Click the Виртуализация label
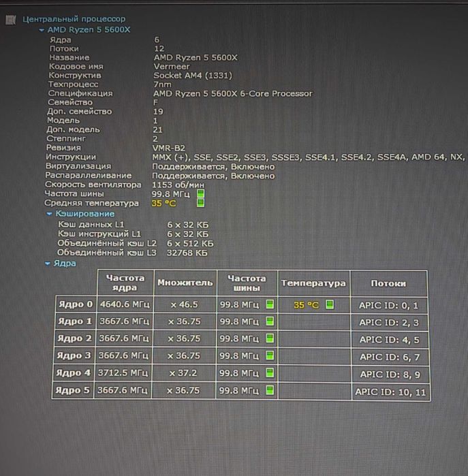The height and width of the screenshot is (476, 468). point(78,166)
